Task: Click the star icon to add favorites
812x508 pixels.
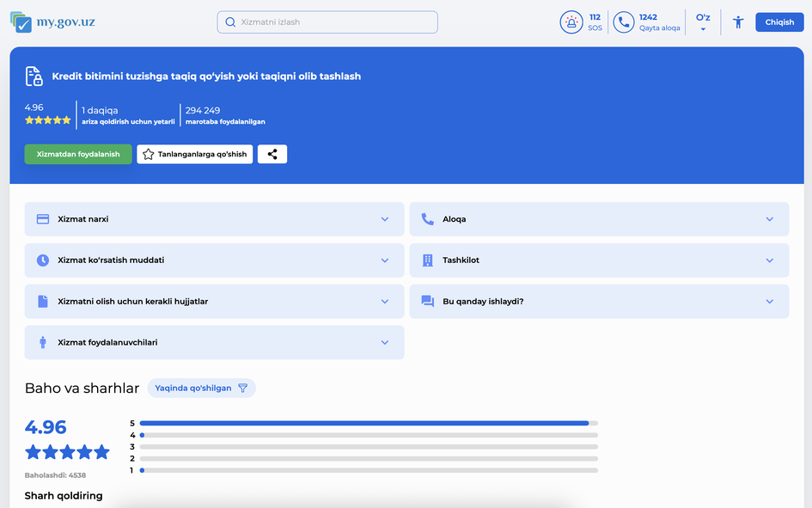Action: coord(149,155)
